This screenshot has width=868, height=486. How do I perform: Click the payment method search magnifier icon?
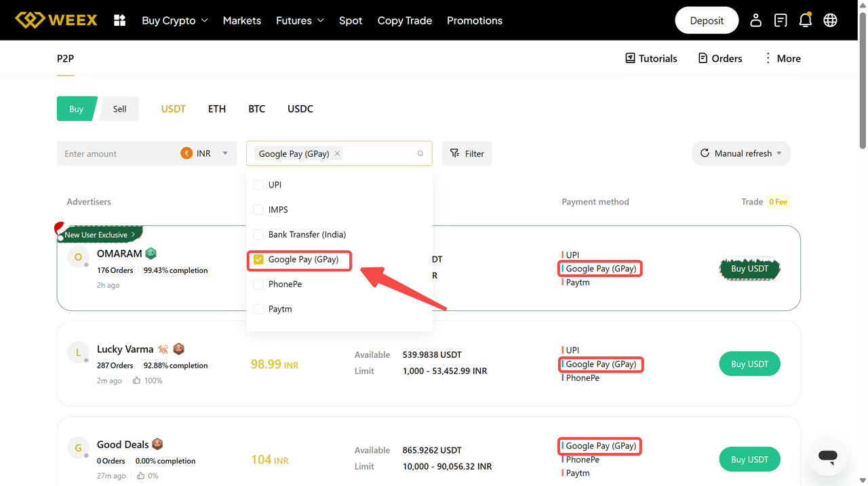click(x=420, y=153)
